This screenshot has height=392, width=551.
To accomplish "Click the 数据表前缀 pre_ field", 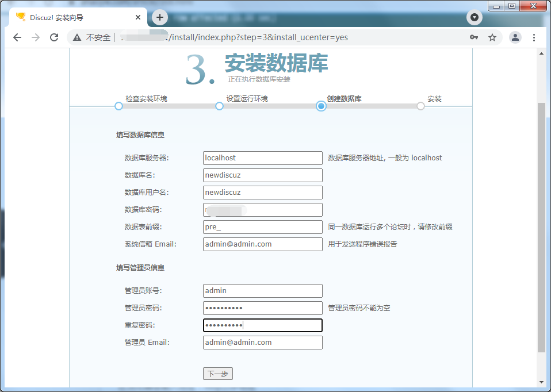I will pyautogui.click(x=263, y=227).
